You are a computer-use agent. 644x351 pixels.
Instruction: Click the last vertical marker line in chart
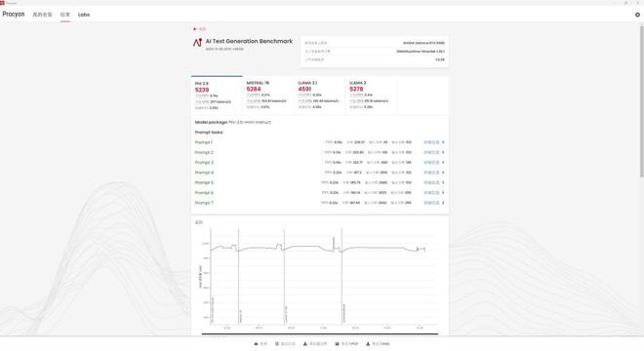click(x=342, y=276)
